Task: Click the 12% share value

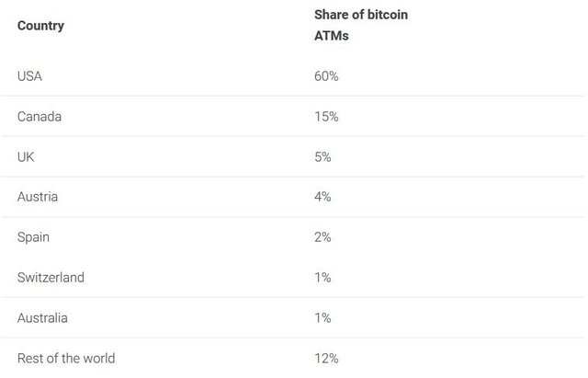Action: [x=326, y=358]
